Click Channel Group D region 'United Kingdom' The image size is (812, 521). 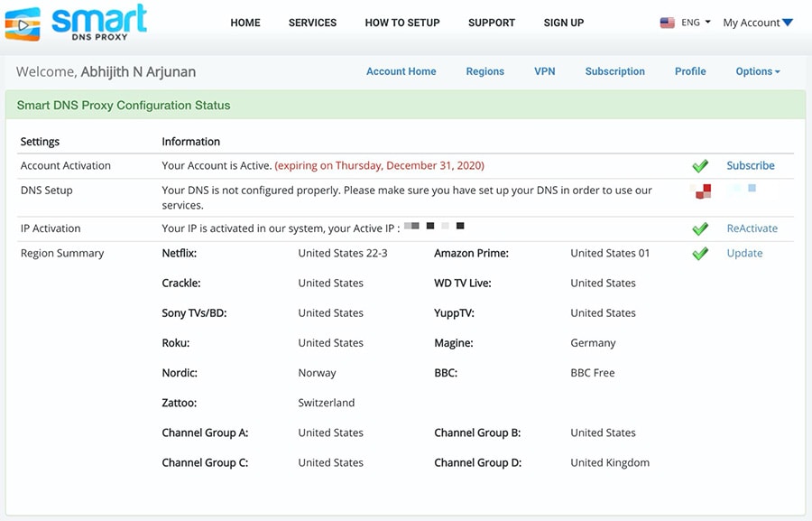point(610,463)
